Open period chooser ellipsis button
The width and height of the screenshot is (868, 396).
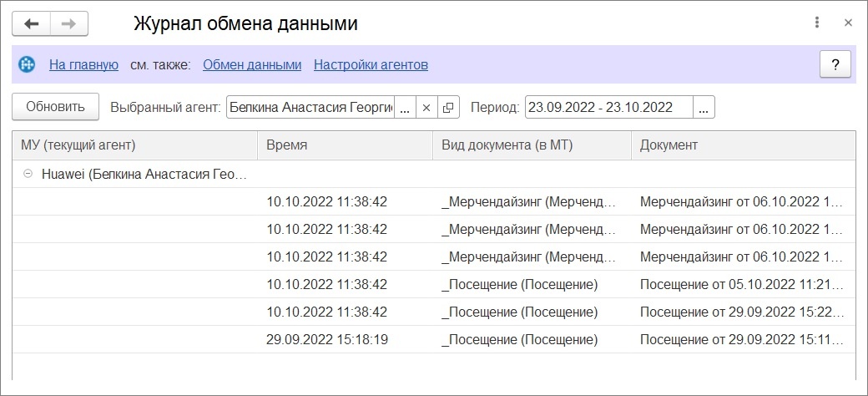[704, 108]
